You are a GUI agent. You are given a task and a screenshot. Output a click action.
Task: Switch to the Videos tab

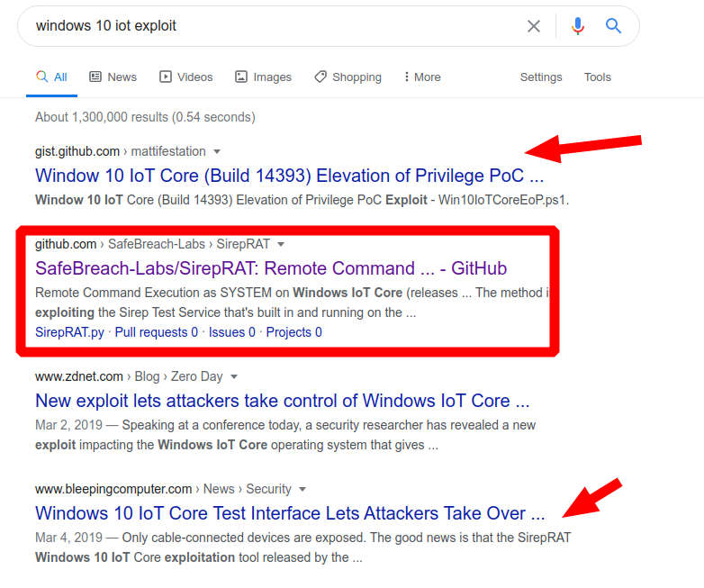click(x=186, y=77)
